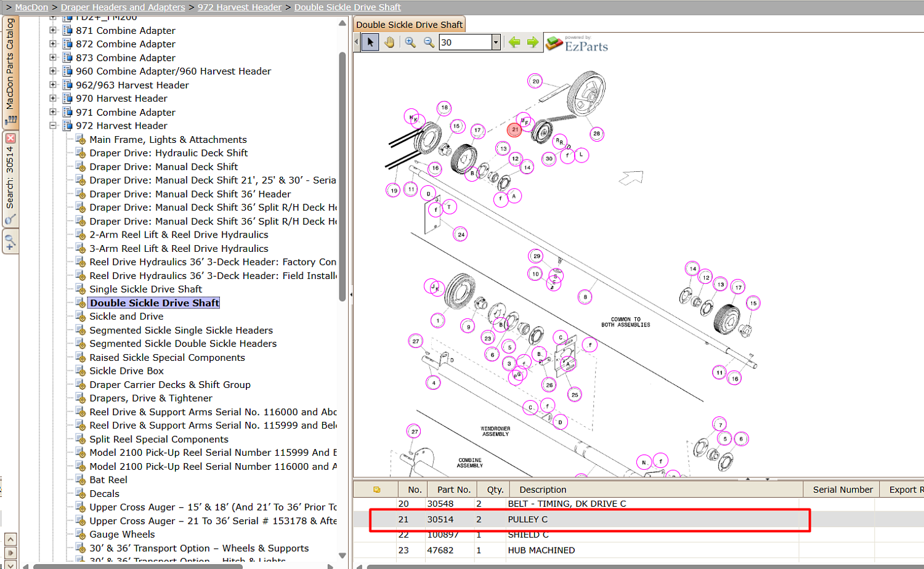Click highlighted callout 21 in the diagram
The image size is (924, 569).
[x=514, y=130]
